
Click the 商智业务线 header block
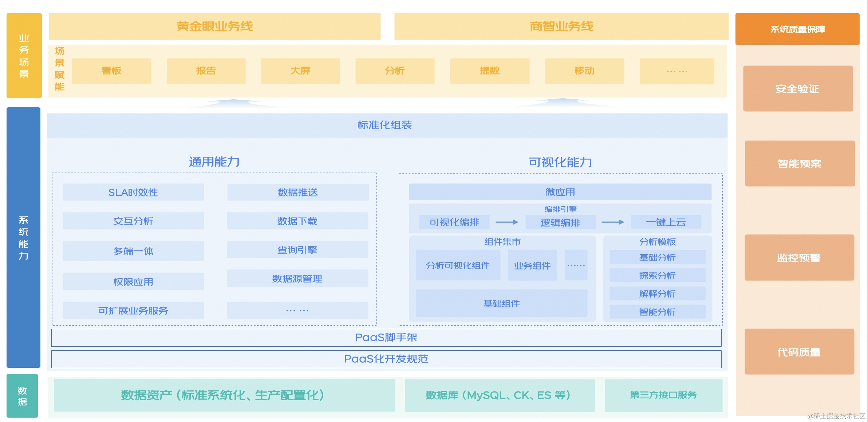click(x=561, y=26)
